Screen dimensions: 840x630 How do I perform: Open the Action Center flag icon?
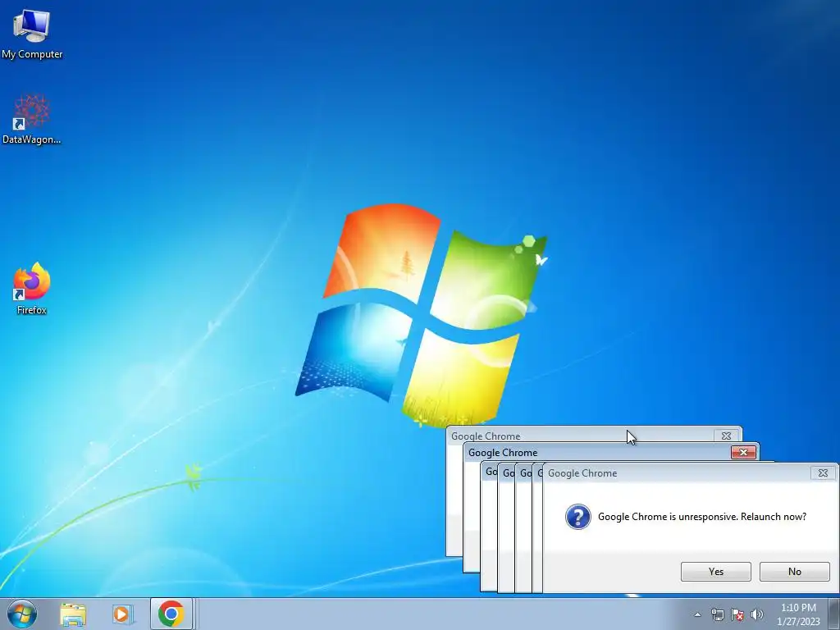pos(737,614)
